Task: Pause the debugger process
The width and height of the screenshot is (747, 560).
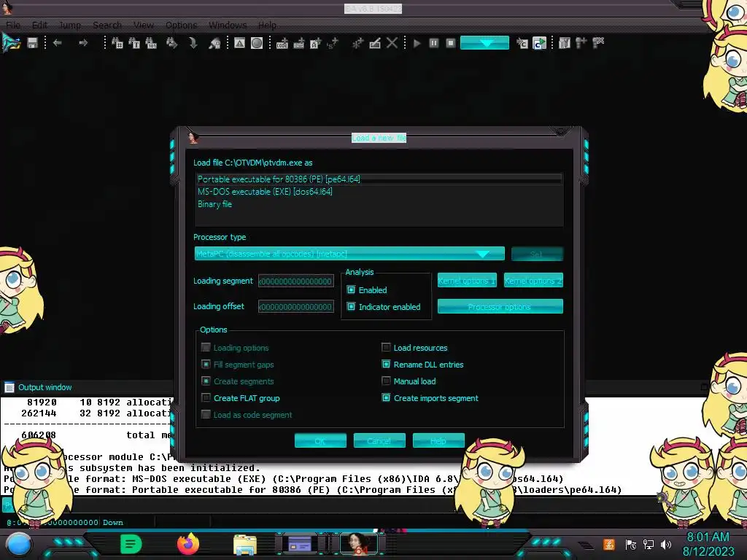Action: 433,43
